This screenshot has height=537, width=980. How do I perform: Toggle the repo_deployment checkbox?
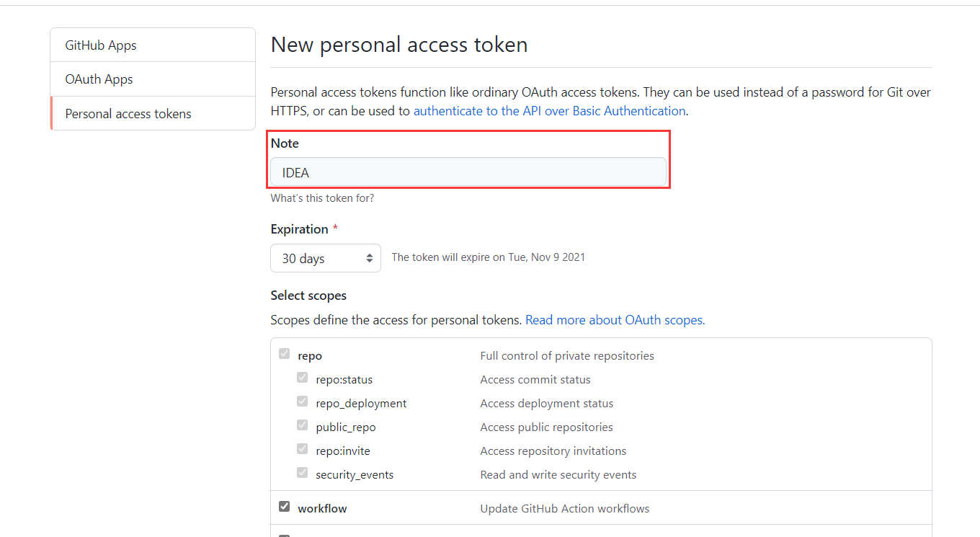(303, 401)
